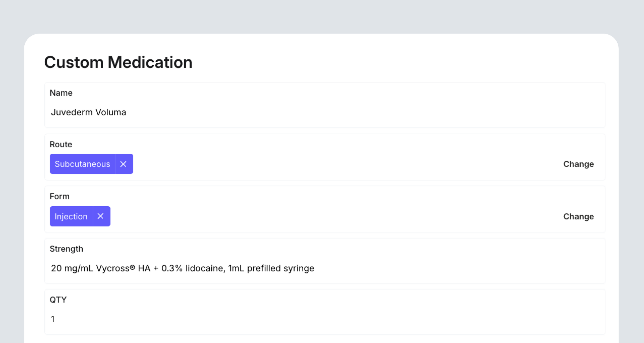This screenshot has width=644, height=343.
Task: Place cursor on 'prefilled syringe' text
Action: [x=280, y=268]
